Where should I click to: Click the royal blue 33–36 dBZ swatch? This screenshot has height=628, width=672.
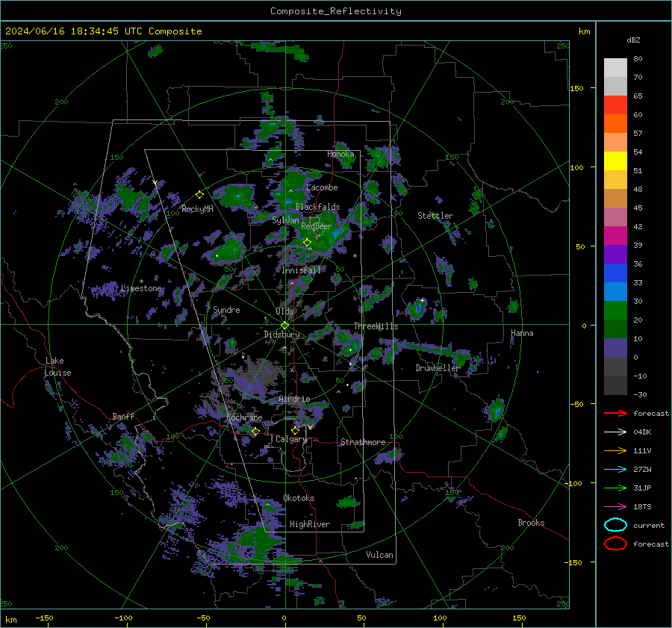pos(615,273)
